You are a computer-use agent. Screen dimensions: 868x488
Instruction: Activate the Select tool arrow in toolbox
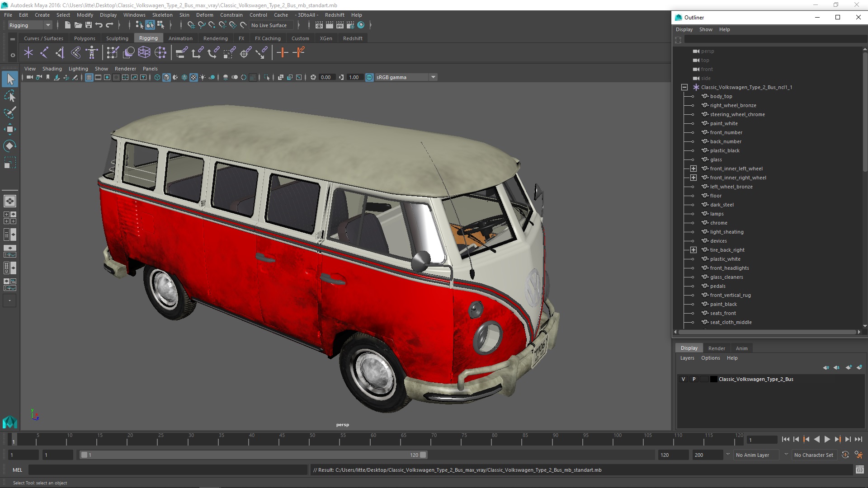[10, 79]
